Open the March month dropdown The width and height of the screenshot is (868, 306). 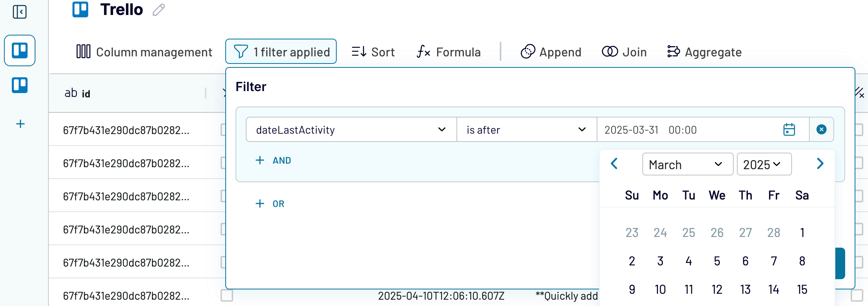tap(687, 164)
